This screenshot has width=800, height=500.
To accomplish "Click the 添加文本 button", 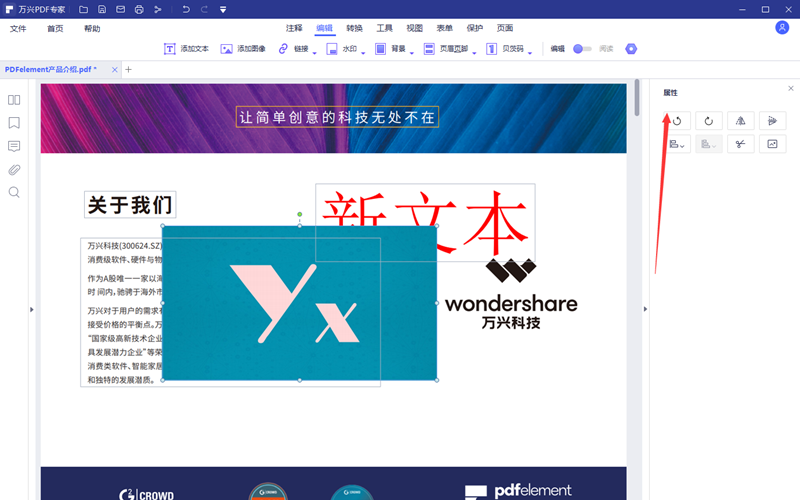I will click(186, 48).
